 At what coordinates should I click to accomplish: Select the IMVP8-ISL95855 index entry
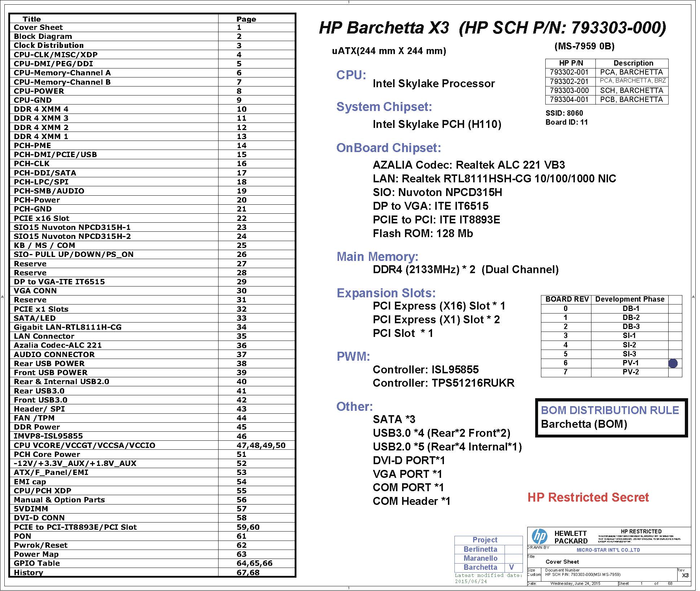(48, 436)
